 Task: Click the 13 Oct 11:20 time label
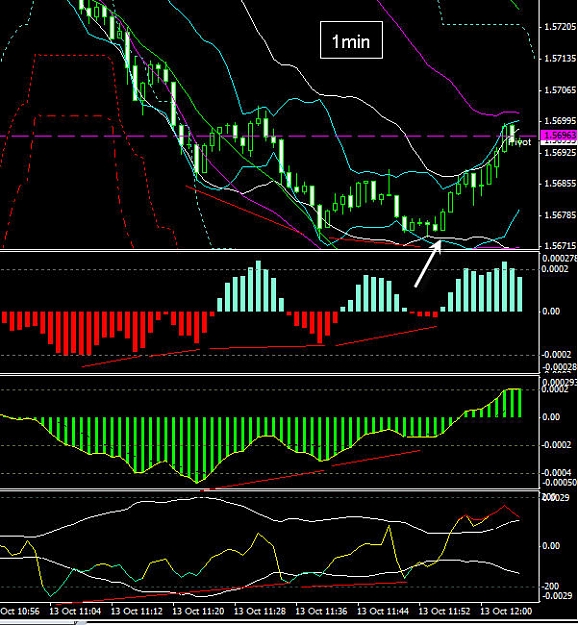(x=198, y=611)
